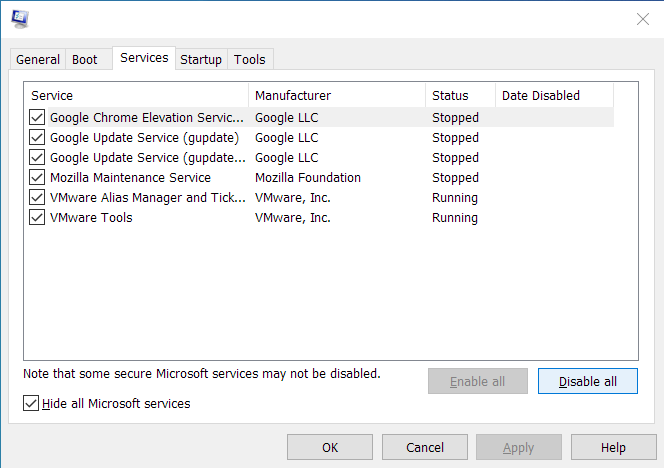The image size is (664, 468).
Task: Sort services by Status column header
Action: pyautogui.click(x=460, y=95)
